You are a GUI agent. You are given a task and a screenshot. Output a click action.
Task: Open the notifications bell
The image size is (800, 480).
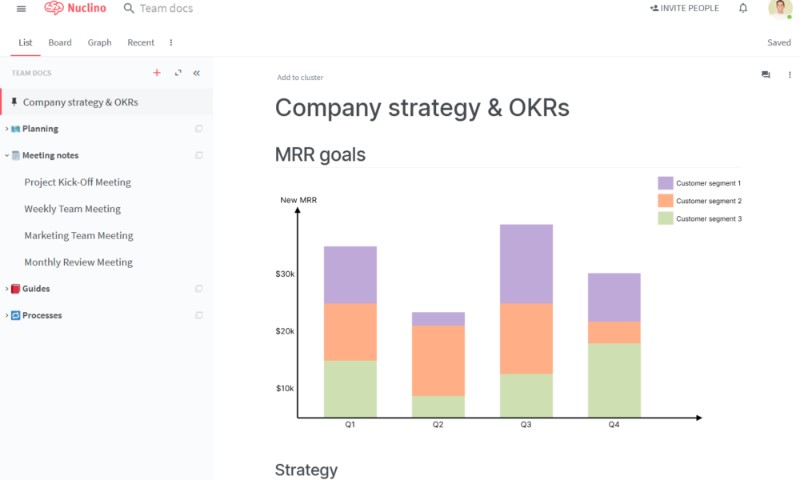click(x=743, y=8)
